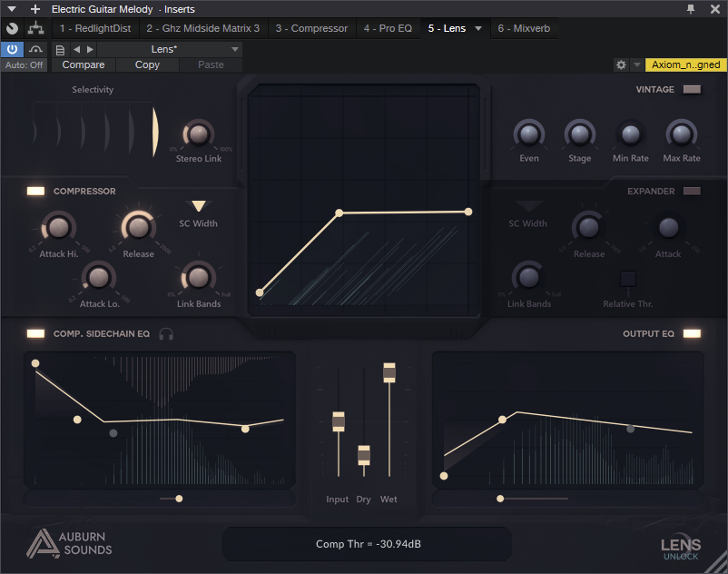This screenshot has height=574, width=728.
Task: Click the channel overview round icon
Action: click(x=13, y=28)
